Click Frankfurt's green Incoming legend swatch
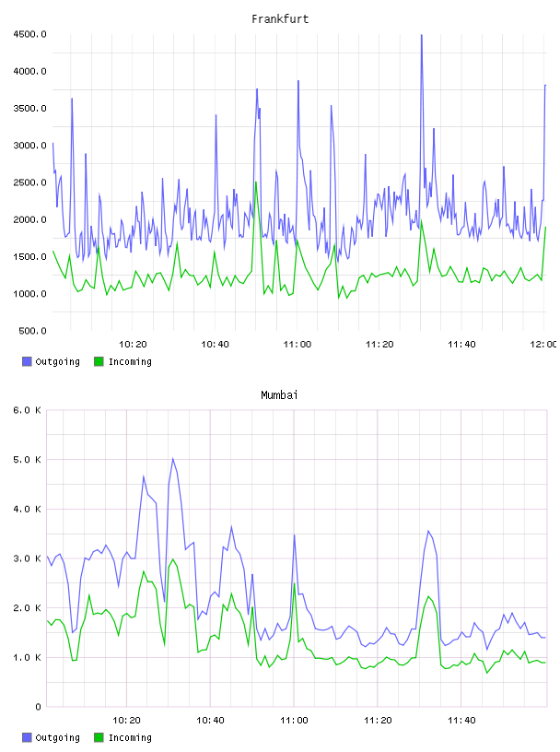 click(99, 361)
